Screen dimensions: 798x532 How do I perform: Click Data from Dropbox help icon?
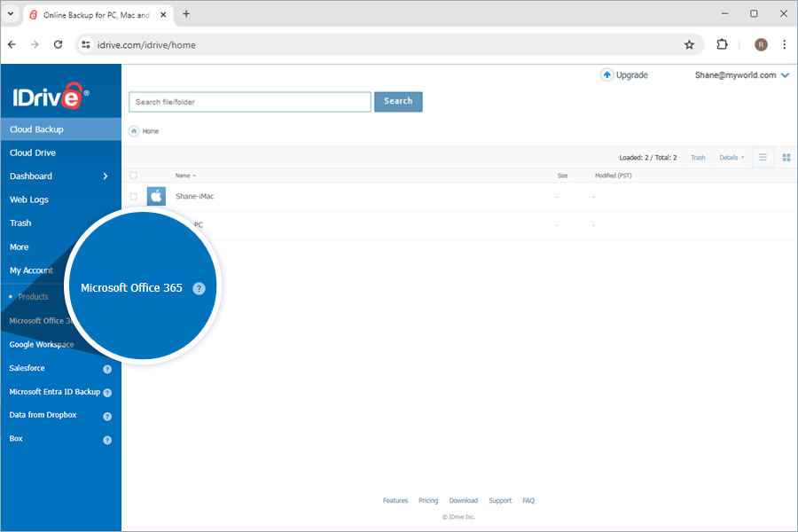[x=107, y=417]
